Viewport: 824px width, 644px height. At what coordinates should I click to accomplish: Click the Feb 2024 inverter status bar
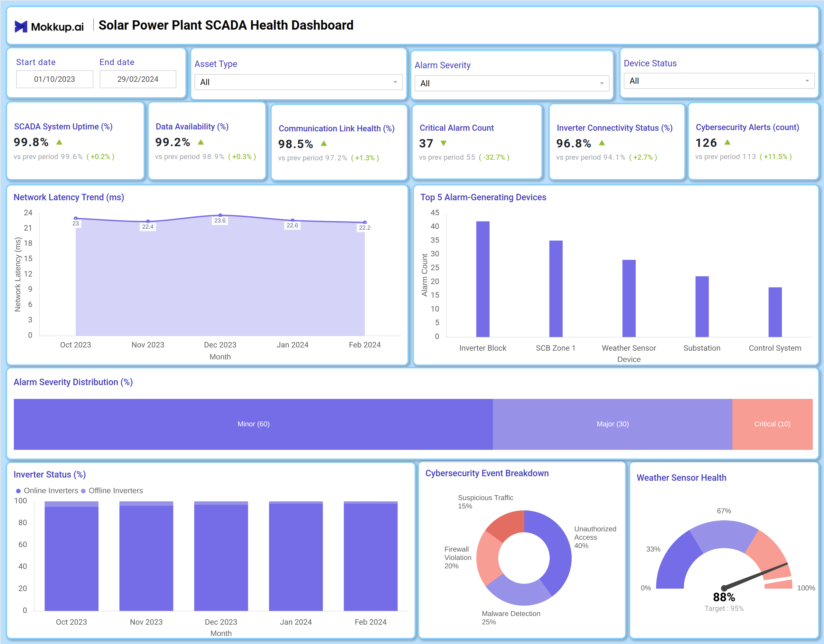tap(370, 557)
